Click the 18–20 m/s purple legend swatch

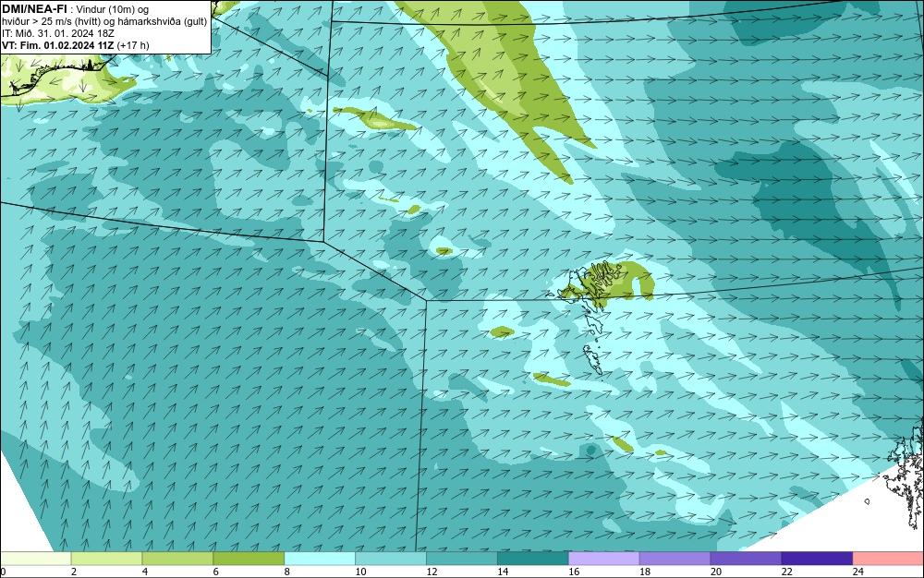tap(675, 558)
